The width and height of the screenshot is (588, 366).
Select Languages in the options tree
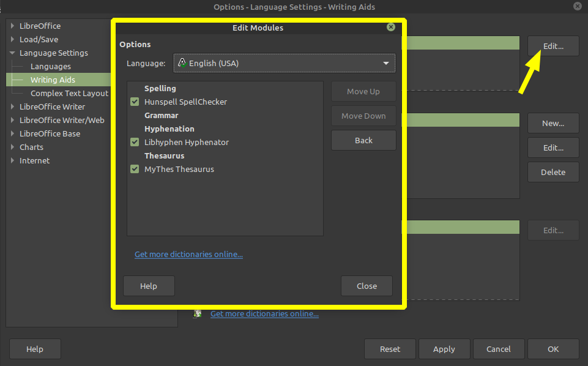[51, 67]
